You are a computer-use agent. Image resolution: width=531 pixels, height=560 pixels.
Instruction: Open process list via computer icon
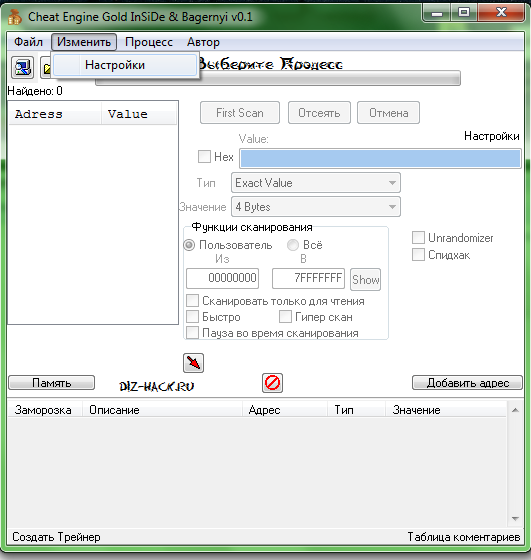click(x=22, y=67)
